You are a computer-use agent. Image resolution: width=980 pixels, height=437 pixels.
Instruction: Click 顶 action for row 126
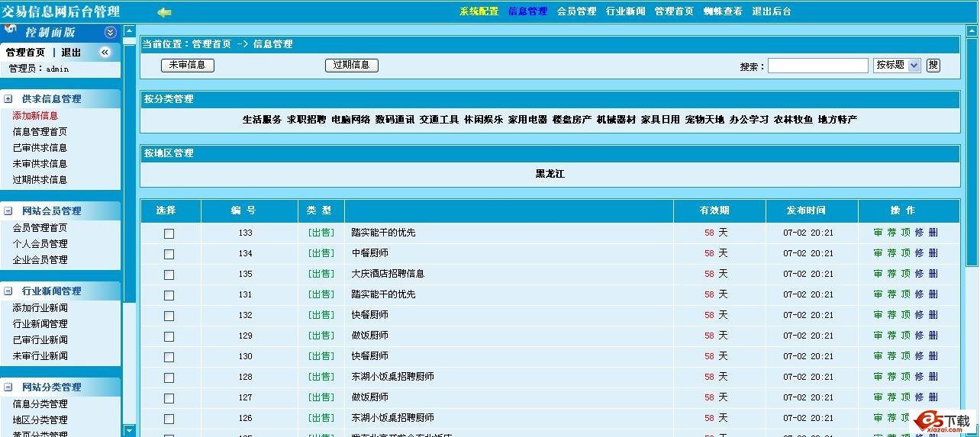pyautogui.click(x=906, y=418)
